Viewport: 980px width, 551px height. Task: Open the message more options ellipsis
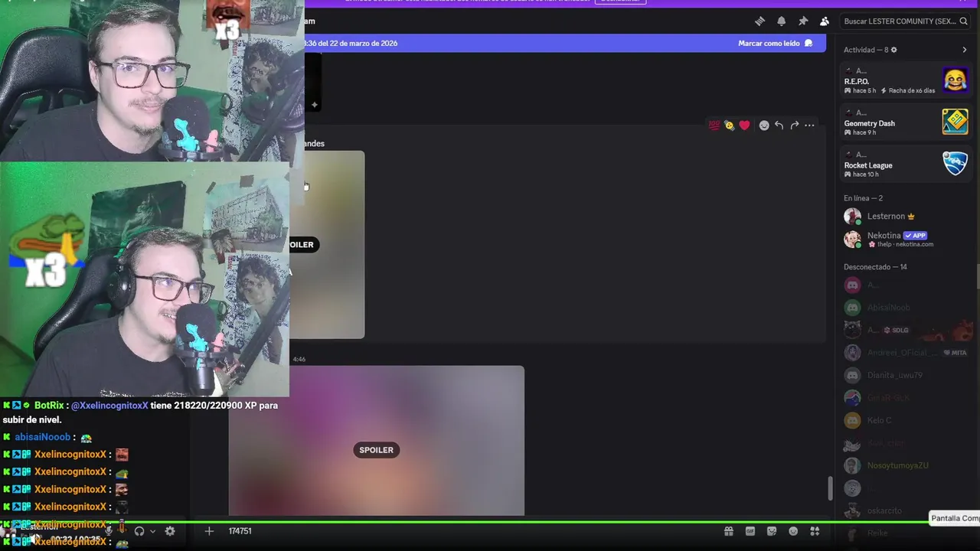click(809, 126)
